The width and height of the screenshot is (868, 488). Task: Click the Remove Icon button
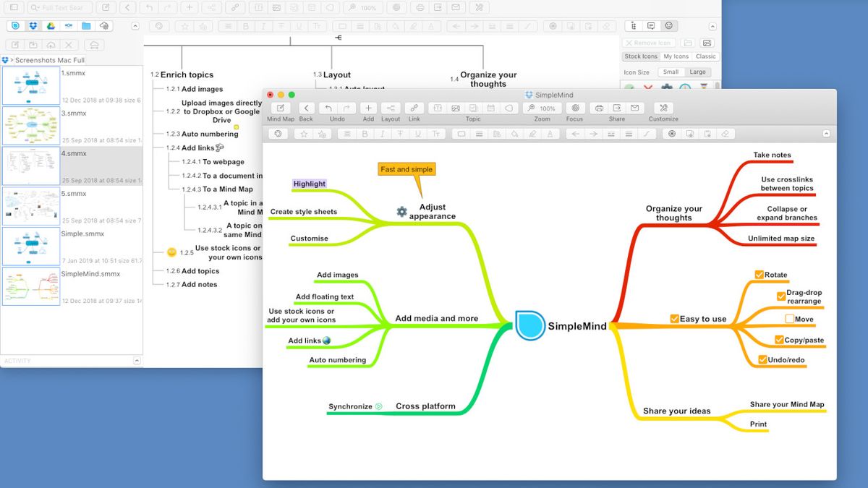point(647,42)
